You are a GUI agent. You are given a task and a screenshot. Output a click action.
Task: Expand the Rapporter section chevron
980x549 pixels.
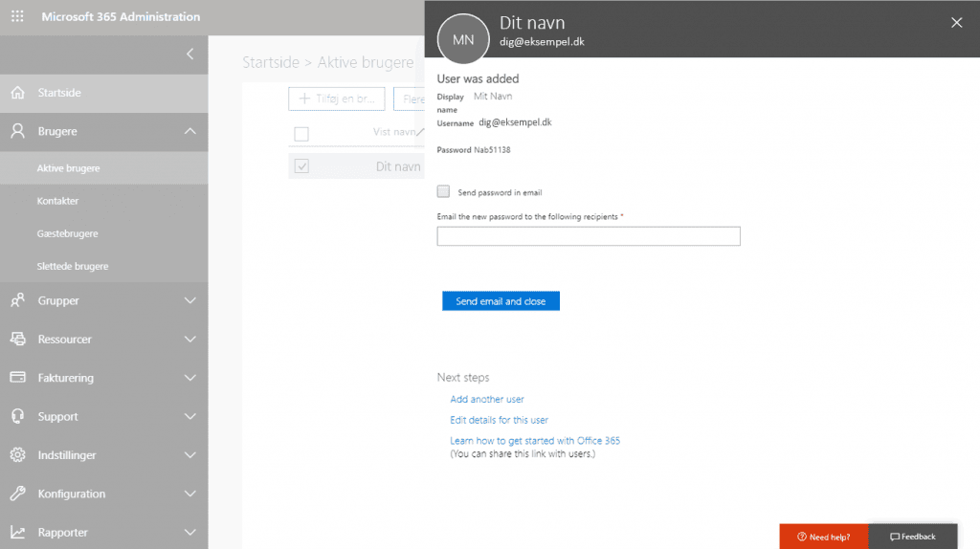(x=190, y=533)
